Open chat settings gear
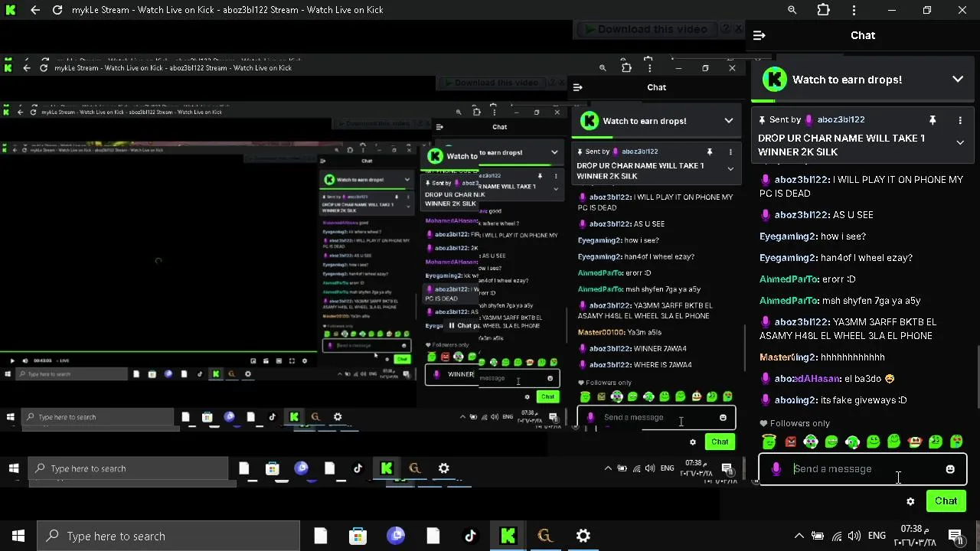 910,501
